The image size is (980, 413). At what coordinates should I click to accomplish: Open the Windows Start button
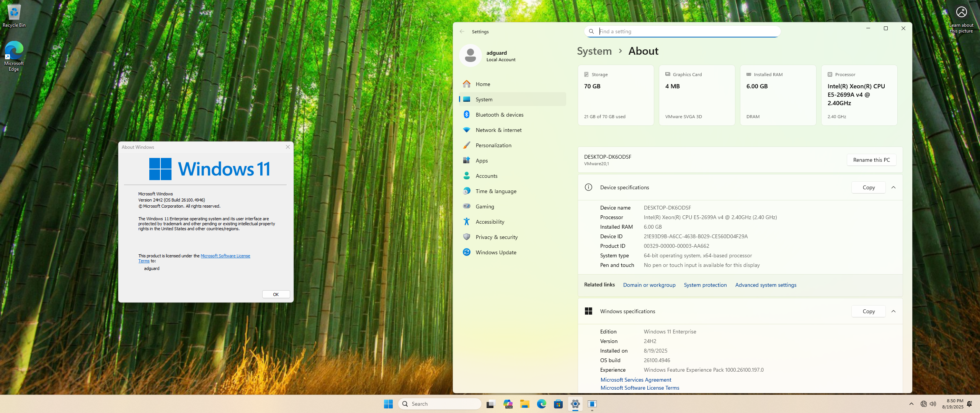[x=388, y=404]
